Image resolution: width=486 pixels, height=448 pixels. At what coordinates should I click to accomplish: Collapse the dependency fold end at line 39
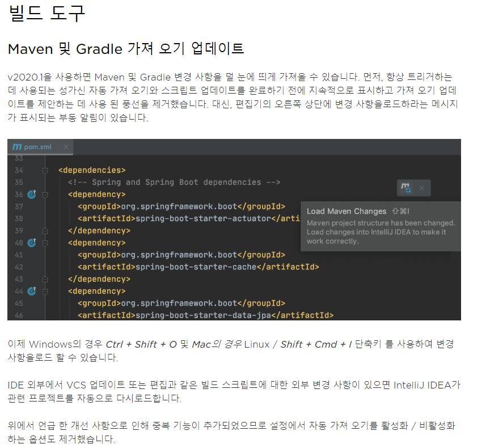pos(45,231)
